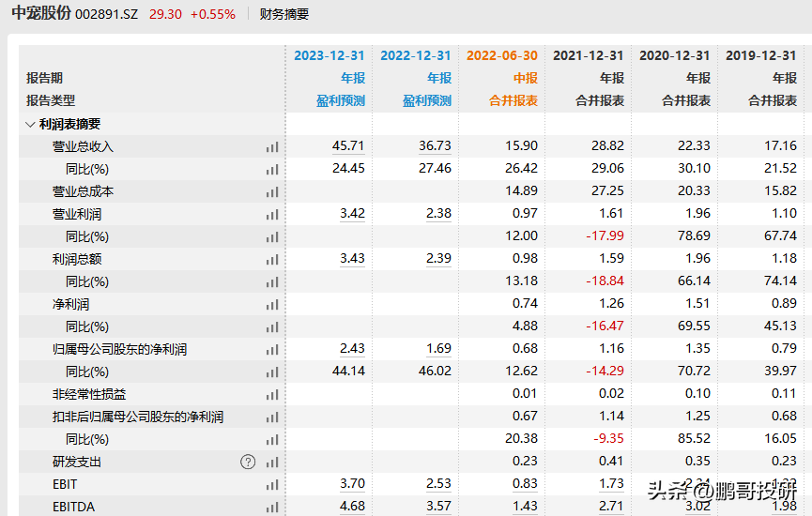Click forecast revenue value 36.73
This screenshot has height=516, width=812.
(x=435, y=146)
